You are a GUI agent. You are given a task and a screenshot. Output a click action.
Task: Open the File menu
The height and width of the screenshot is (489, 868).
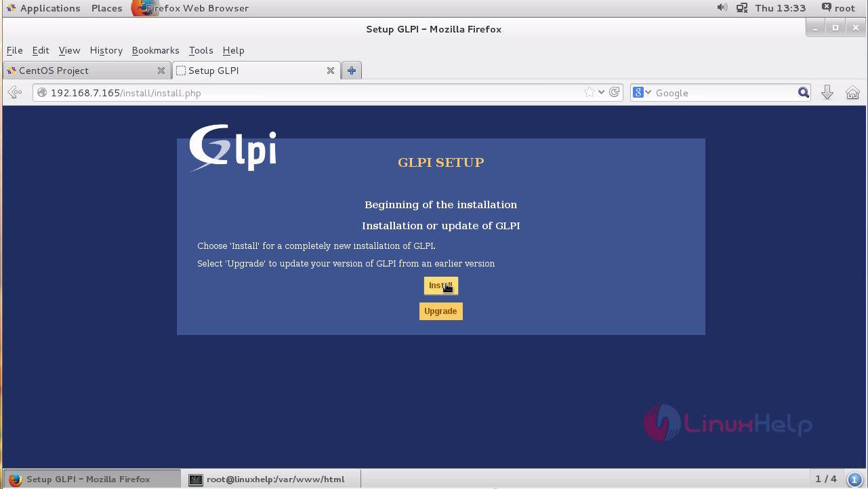pos(14,50)
